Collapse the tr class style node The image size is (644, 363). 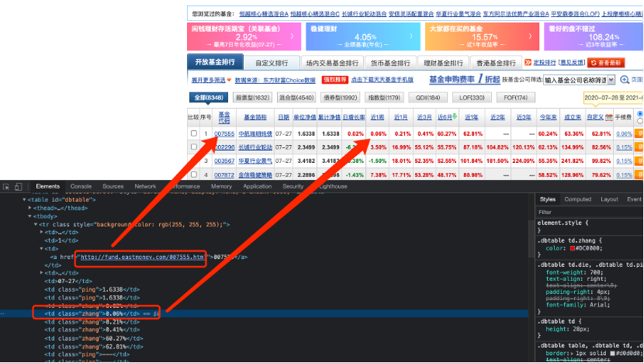pos(36,225)
